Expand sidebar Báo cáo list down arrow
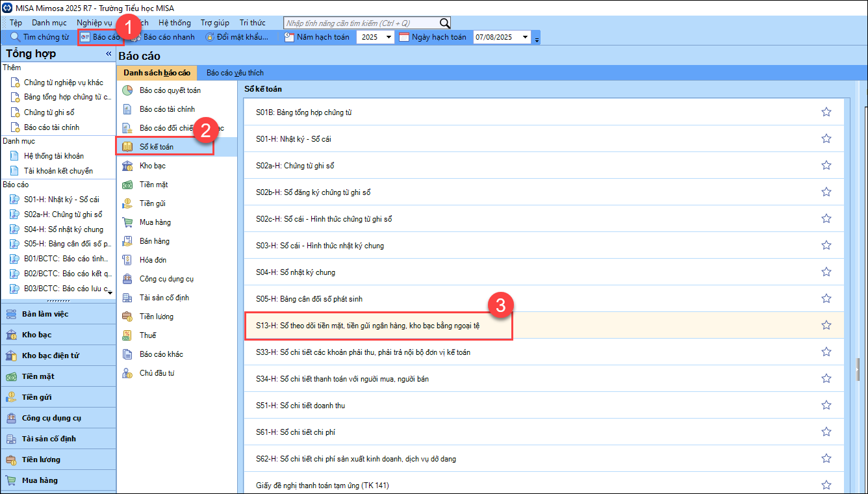868x494 pixels. click(110, 293)
